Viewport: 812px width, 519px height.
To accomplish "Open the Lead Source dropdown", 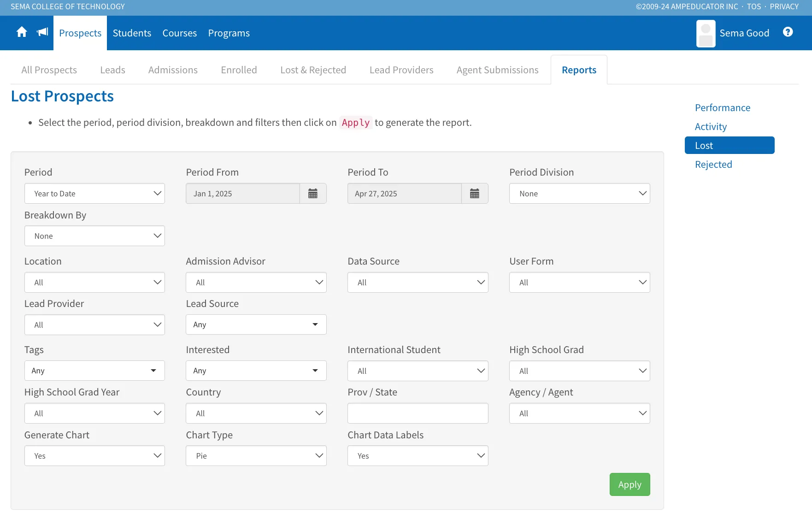I will pos(256,324).
